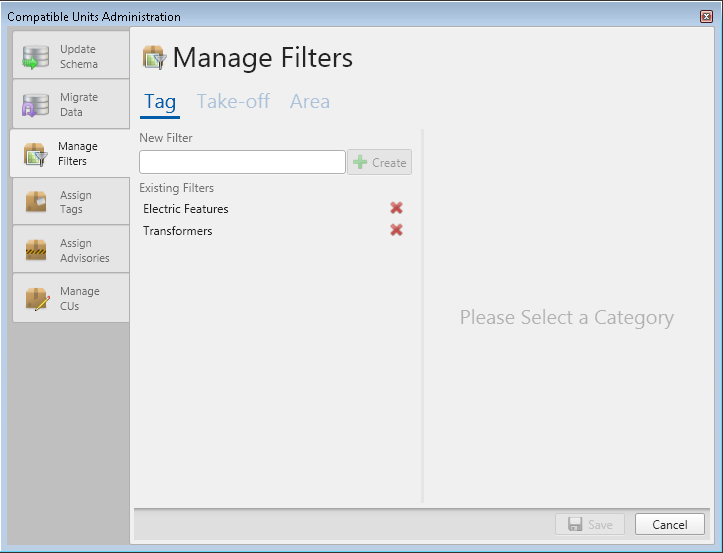Open the Area tab

(310, 102)
